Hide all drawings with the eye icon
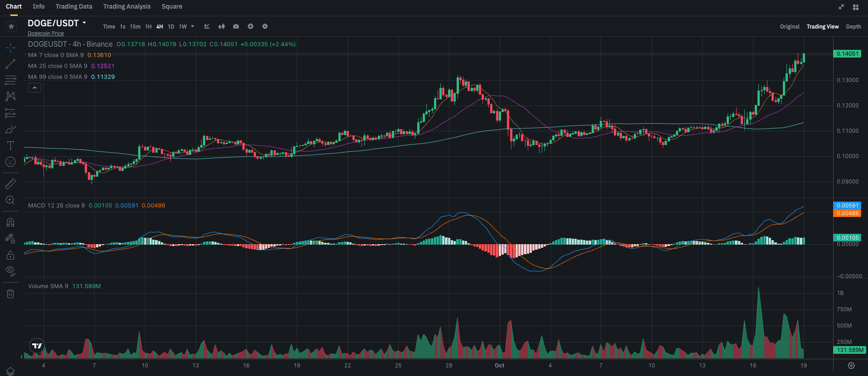The height and width of the screenshot is (376, 868). (10, 271)
